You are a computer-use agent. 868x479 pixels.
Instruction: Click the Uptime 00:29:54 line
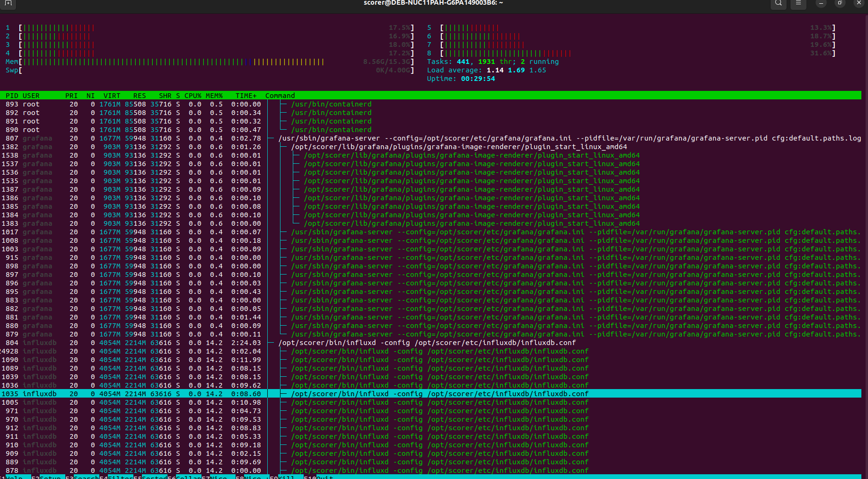461,79
